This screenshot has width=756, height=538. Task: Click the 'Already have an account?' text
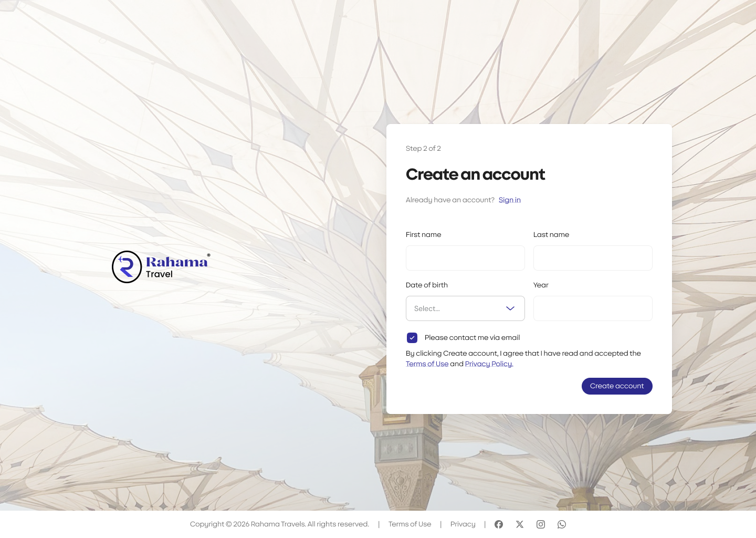point(450,200)
